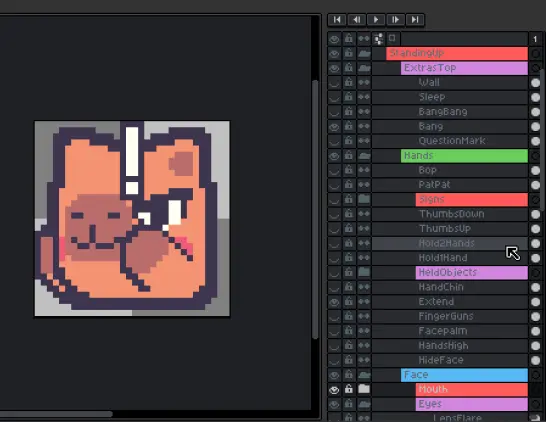Select the ThumbsDown layer name
The image size is (546, 422).
tap(452, 214)
